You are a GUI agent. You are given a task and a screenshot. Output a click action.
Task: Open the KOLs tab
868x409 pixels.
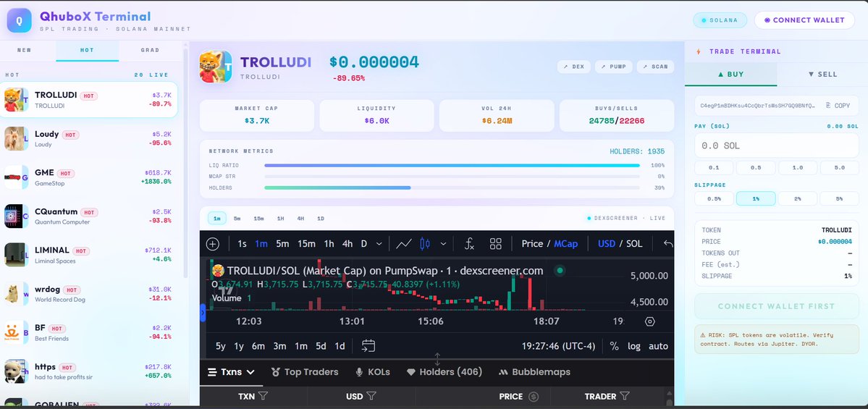coord(373,372)
